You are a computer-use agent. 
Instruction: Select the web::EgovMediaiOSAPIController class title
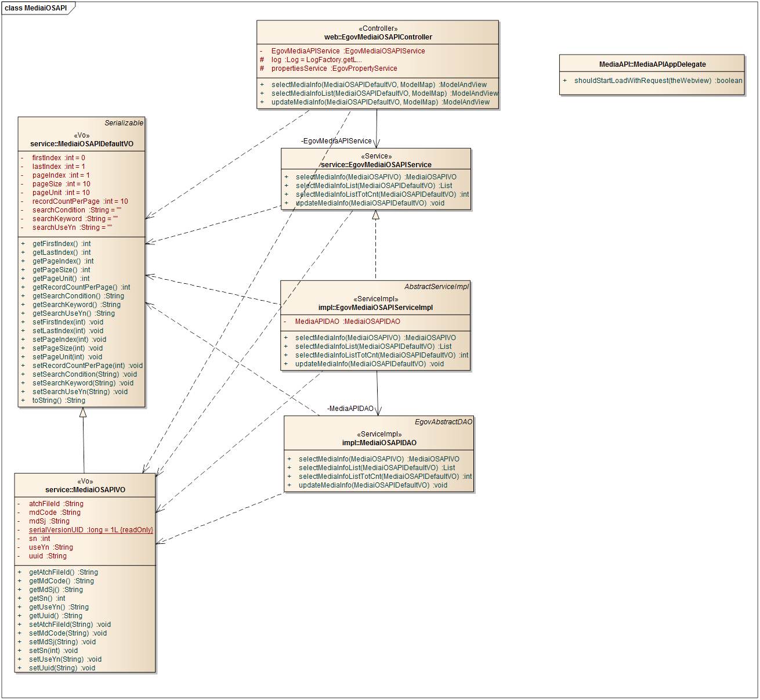[x=378, y=37]
